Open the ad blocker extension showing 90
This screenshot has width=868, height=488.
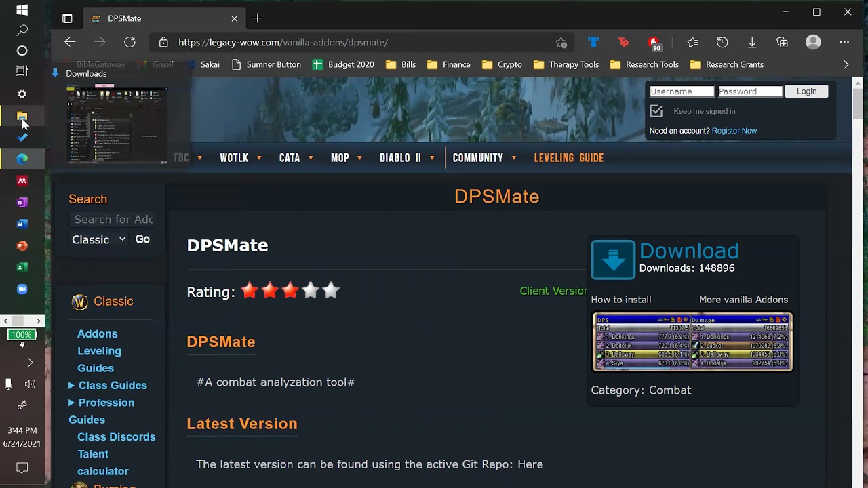click(654, 43)
